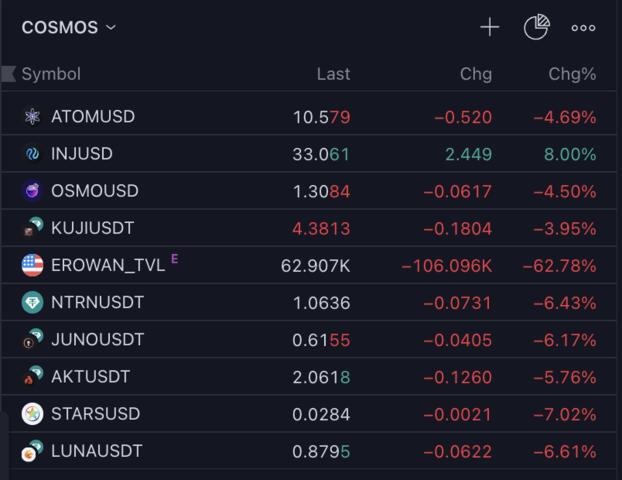Image resolution: width=622 pixels, height=480 pixels.
Task: Open the COSMOS watchlist dropdown
Action: [x=69, y=28]
